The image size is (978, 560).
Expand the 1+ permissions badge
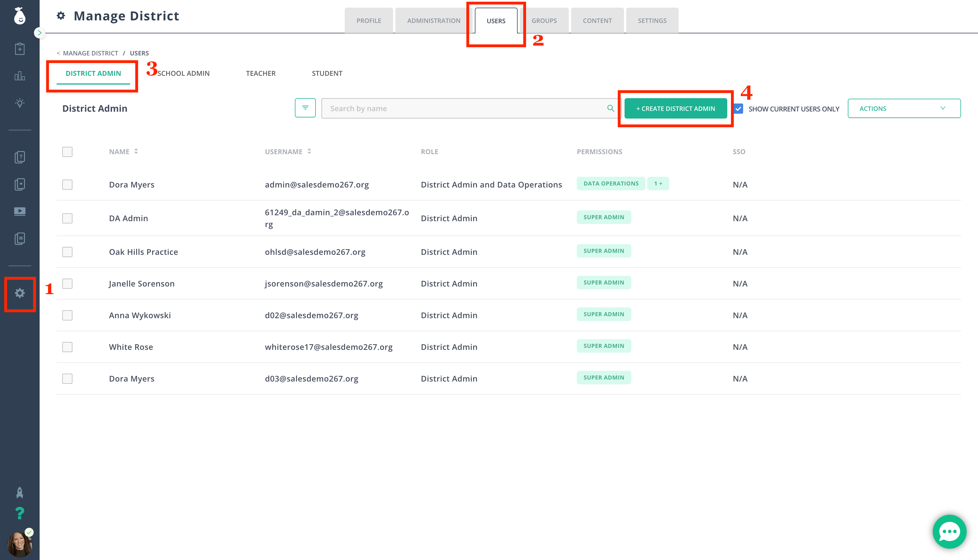tap(658, 184)
